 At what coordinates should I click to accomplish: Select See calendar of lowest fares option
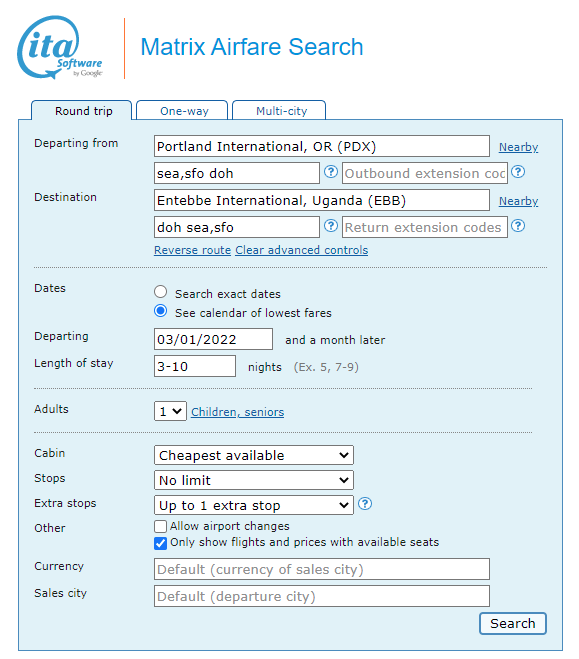click(161, 311)
